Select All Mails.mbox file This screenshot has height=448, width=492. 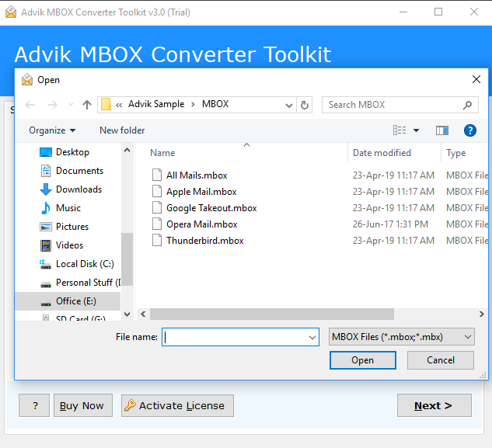click(x=197, y=175)
